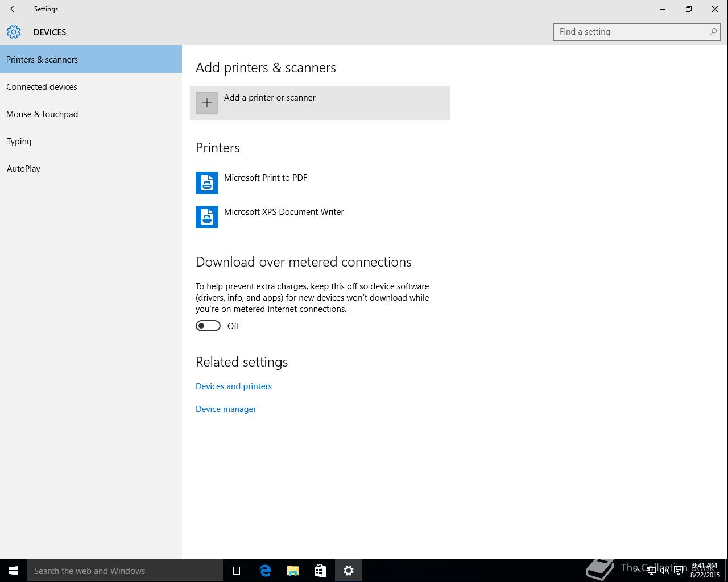Viewport: 728px width, 582px height.
Task: Open the AutoPlay section
Action: coord(91,168)
